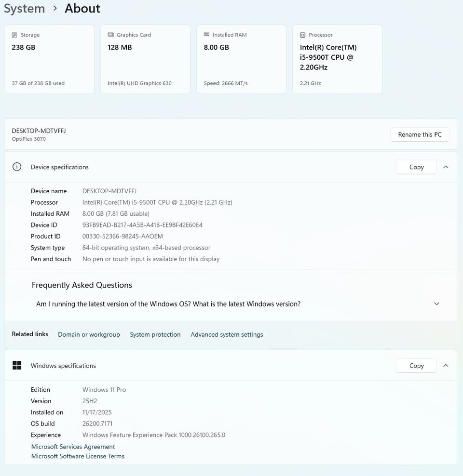463x476 pixels.
Task: Open the Storage 238 GB card
Action: (x=49, y=59)
